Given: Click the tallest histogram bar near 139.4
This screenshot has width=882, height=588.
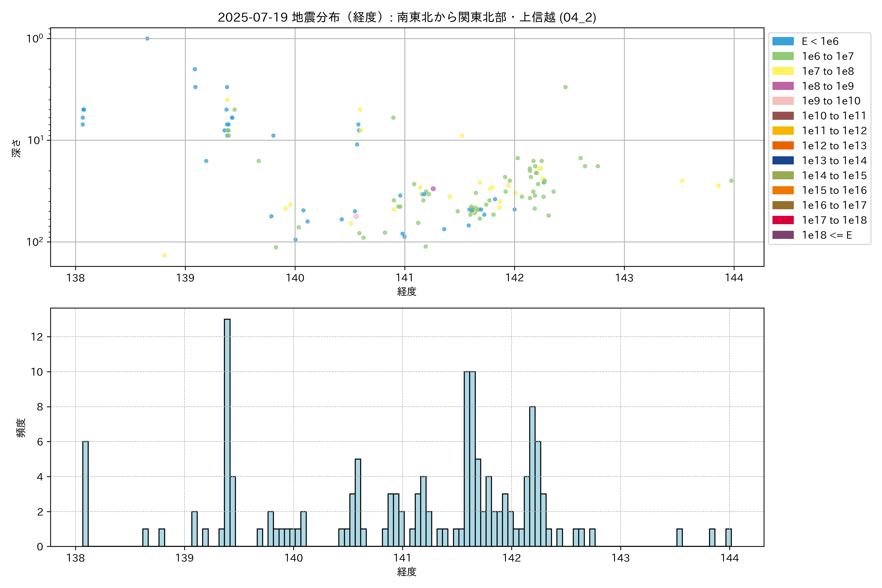Looking at the screenshot, I should point(227,431).
